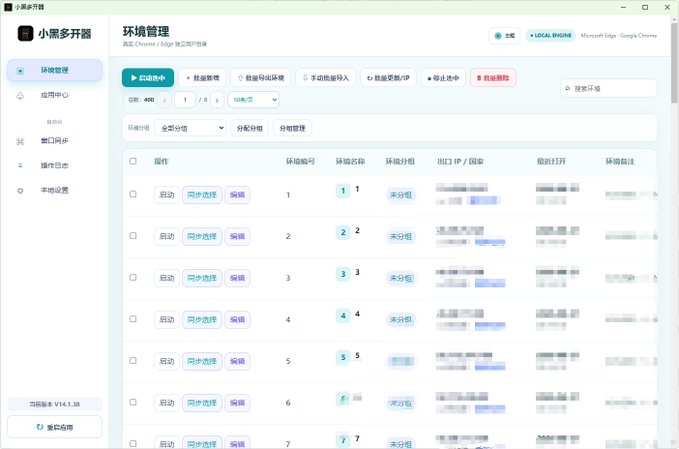
Task: Click the search magnifier icon
Action: point(568,88)
